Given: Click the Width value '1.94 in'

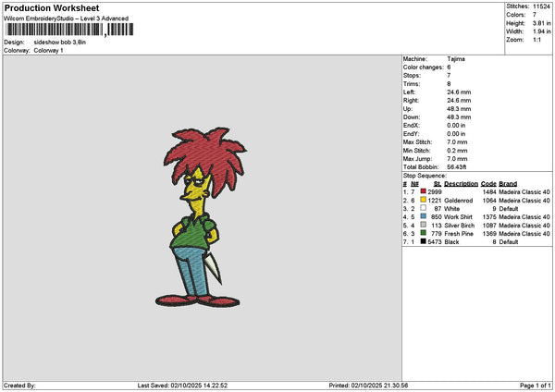Looking at the screenshot, I should [x=541, y=31].
